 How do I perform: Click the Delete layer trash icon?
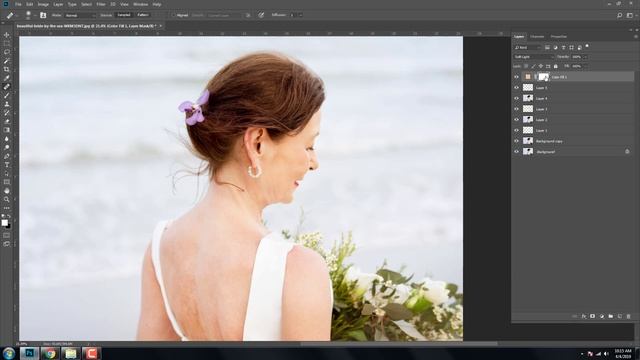click(x=628, y=316)
